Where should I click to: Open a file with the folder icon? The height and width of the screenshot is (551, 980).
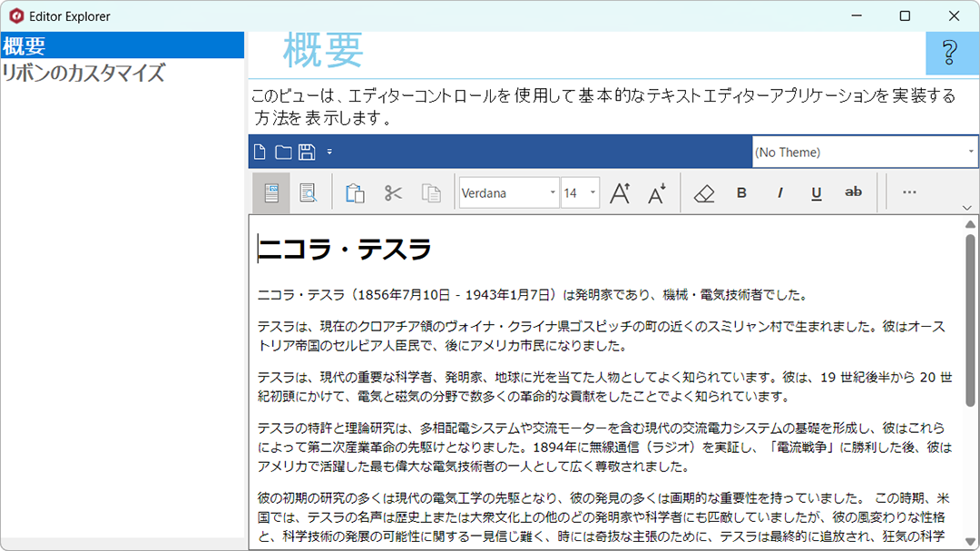coord(283,152)
